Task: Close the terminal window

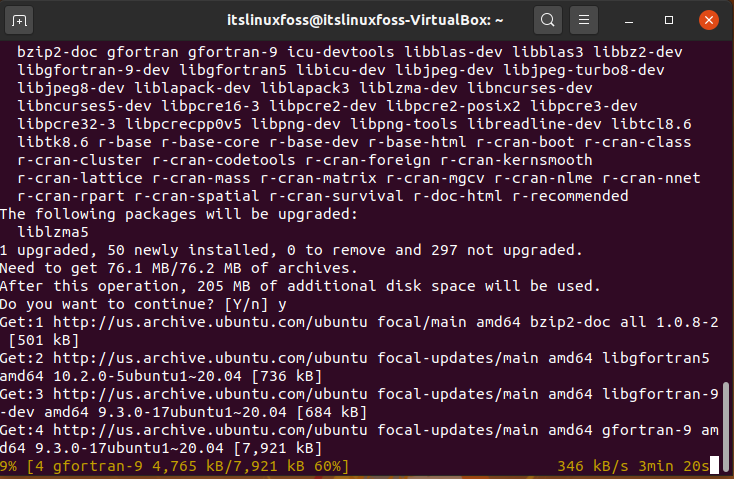Action: pos(709,20)
